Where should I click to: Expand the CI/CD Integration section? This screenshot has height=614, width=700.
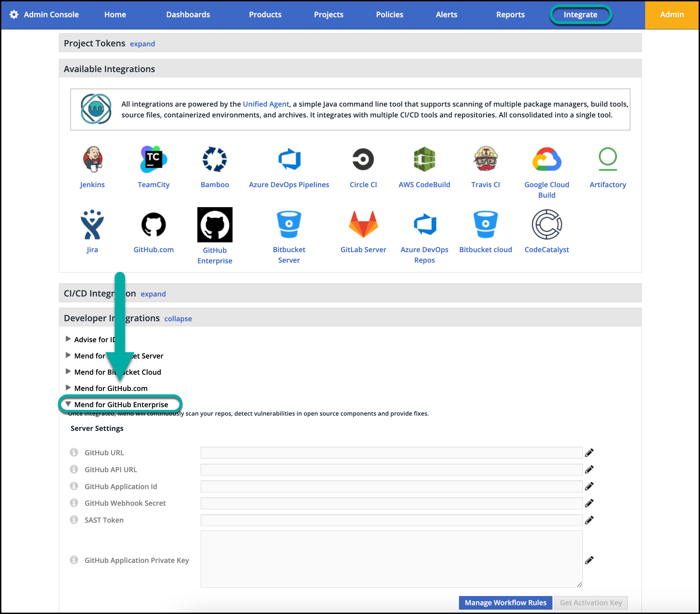pyautogui.click(x=153, y=294)
